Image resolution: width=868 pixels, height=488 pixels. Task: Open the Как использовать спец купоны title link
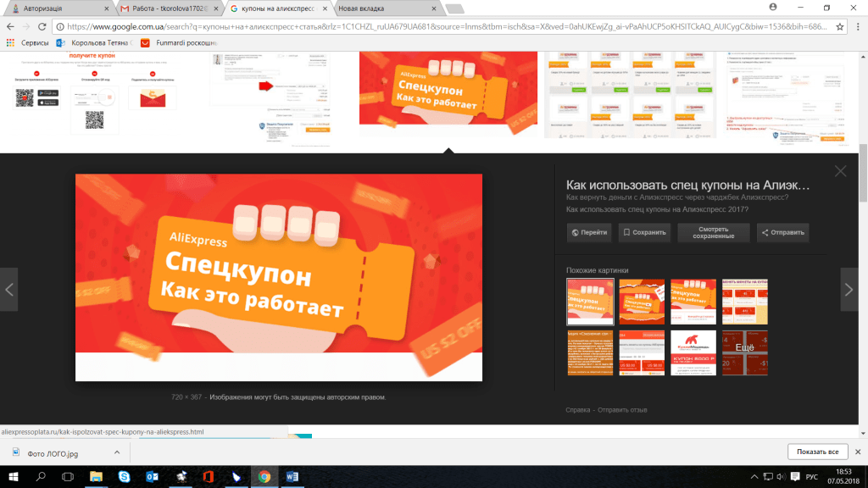tap(687, 186)
